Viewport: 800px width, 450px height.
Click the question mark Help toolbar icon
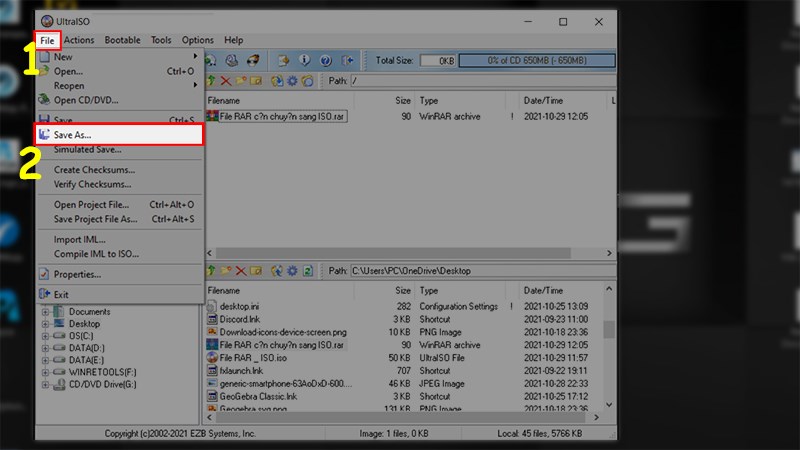click(x=326, y=60)
